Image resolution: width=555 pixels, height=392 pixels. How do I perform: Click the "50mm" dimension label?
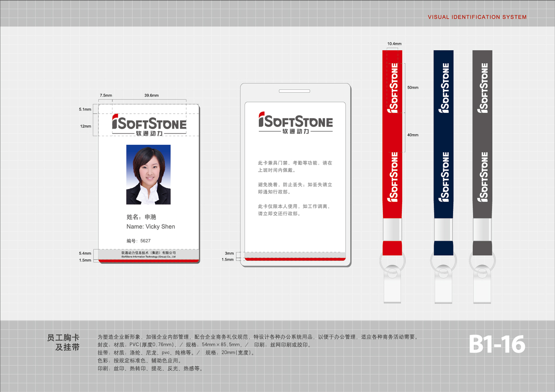(413, 88)
